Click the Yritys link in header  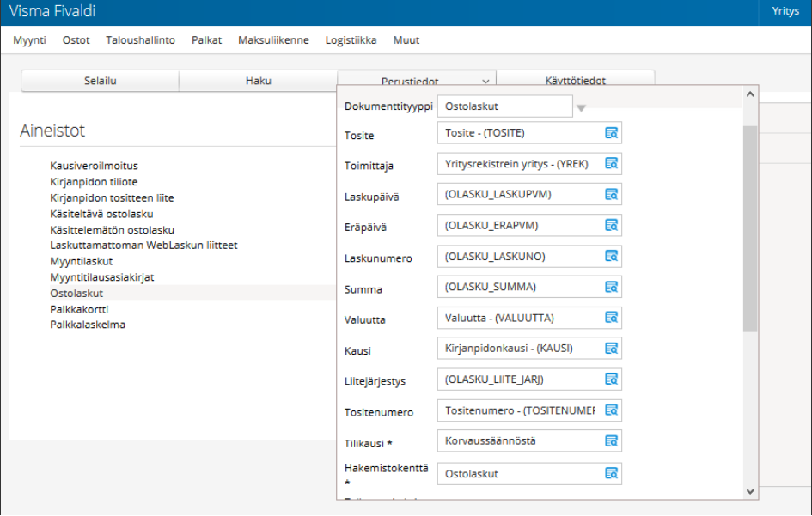(785, 11)
